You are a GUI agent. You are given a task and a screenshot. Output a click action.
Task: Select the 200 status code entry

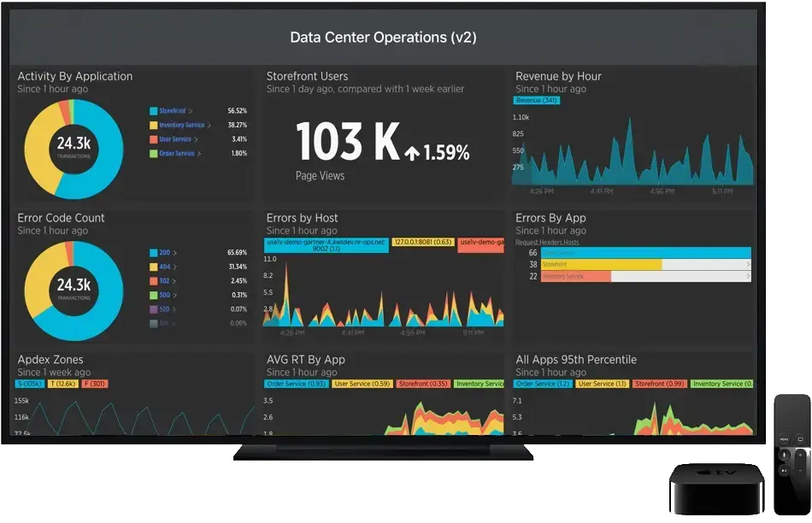click(164, 253)
